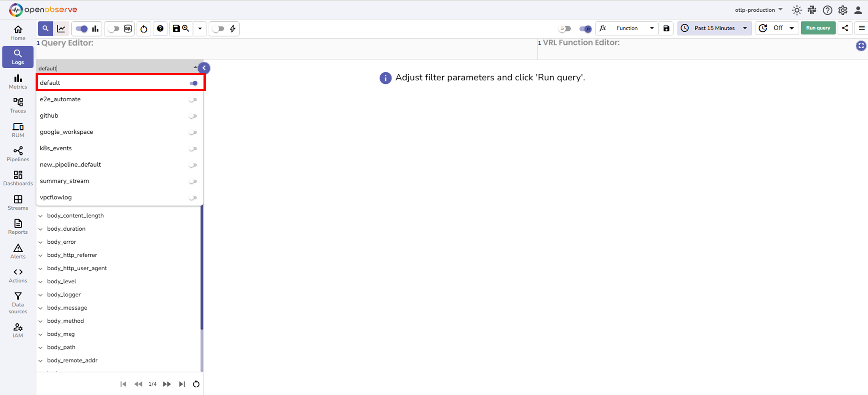This screenshot has width=868, height=395.
Task: Select k8s_events stream from list
Action: pyautogui.click(x=56, y=148)
